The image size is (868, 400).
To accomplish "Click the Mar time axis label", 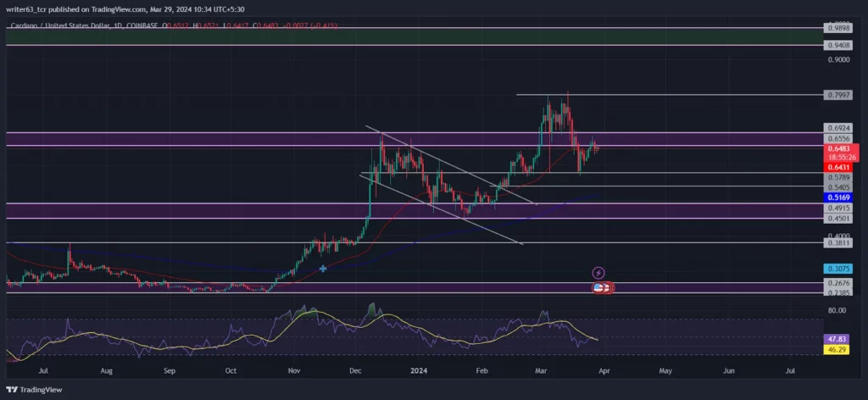I will coord(540,370).
